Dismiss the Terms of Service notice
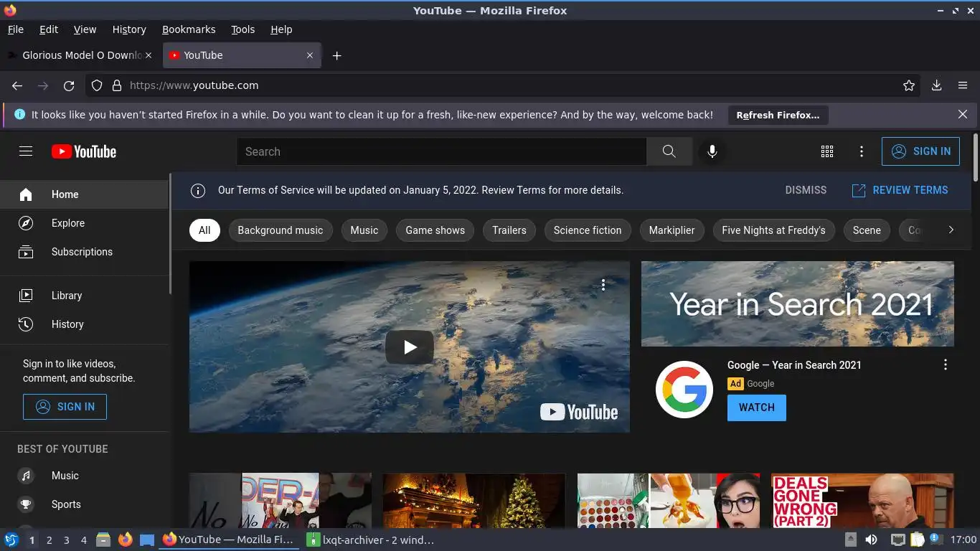980x551 pixels. coord(806,190)
